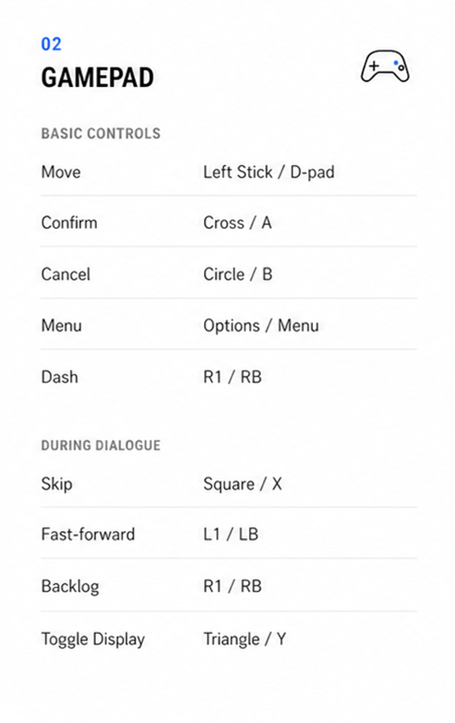Select the blue 02 section number

point(51,44)
